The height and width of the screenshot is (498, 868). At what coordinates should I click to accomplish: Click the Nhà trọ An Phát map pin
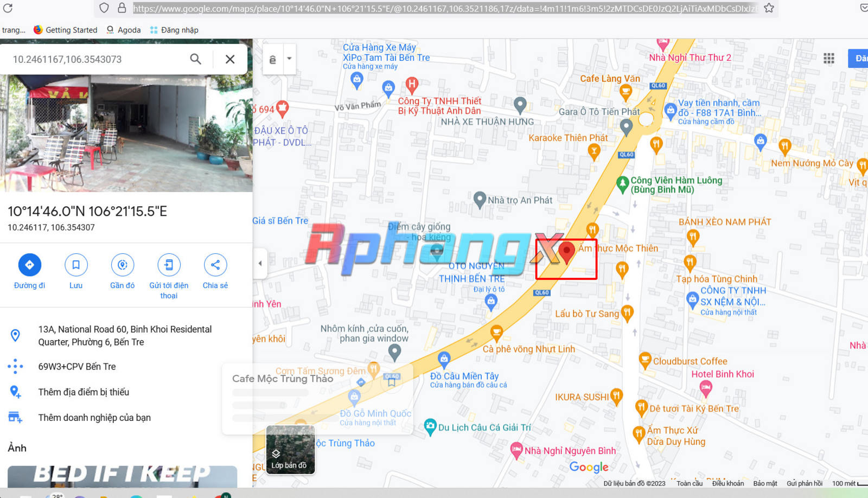tap(480, 200)
